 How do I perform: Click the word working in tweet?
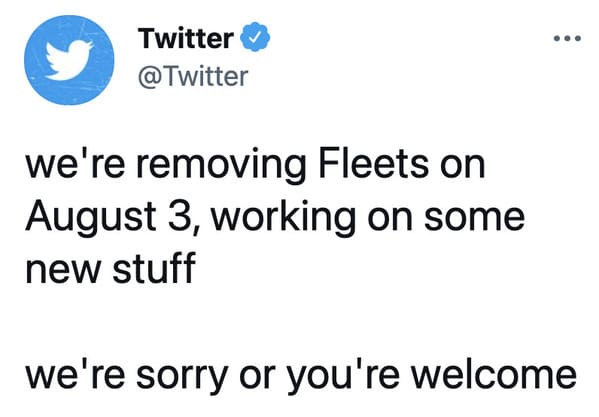(x=283, y=217)
